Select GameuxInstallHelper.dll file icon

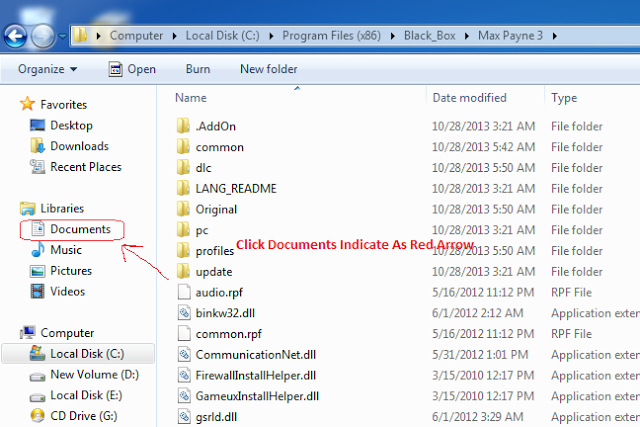pyautogui.click(x=184, y=396)
